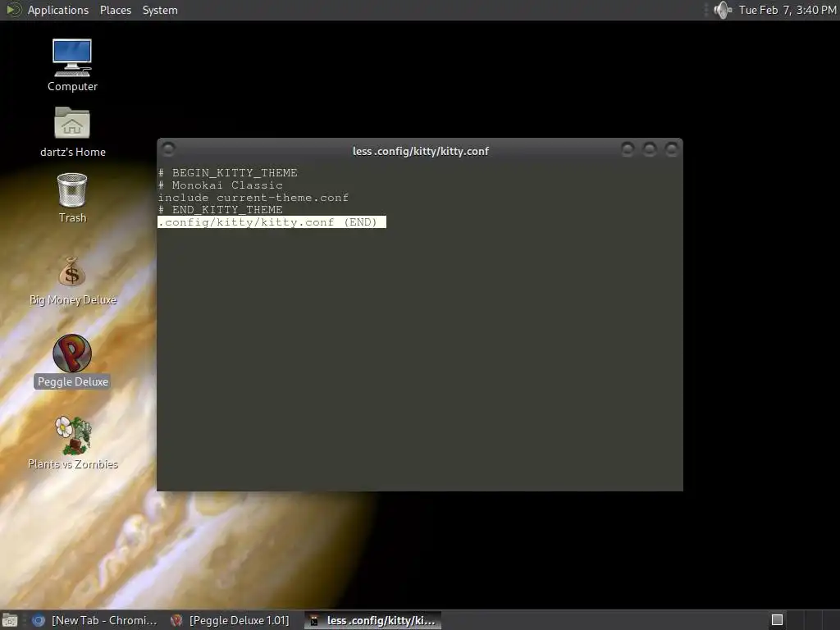Click the volume speaker icon
The width and height of the screenshot is (840, 630).
click(x=722, y=10)
